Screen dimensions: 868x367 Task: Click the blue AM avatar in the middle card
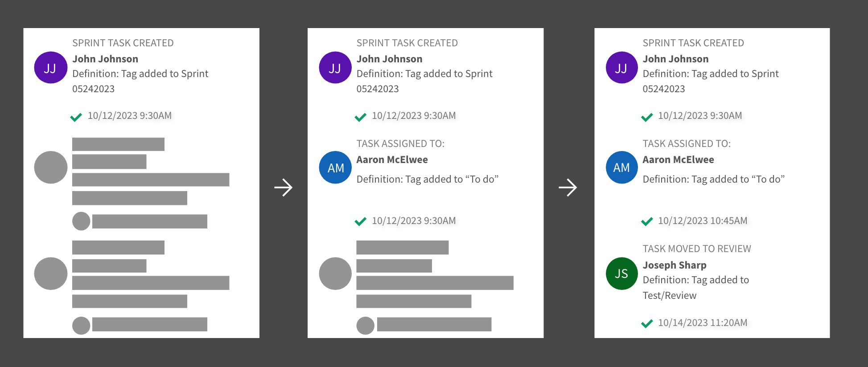click(x=335, y=167)
